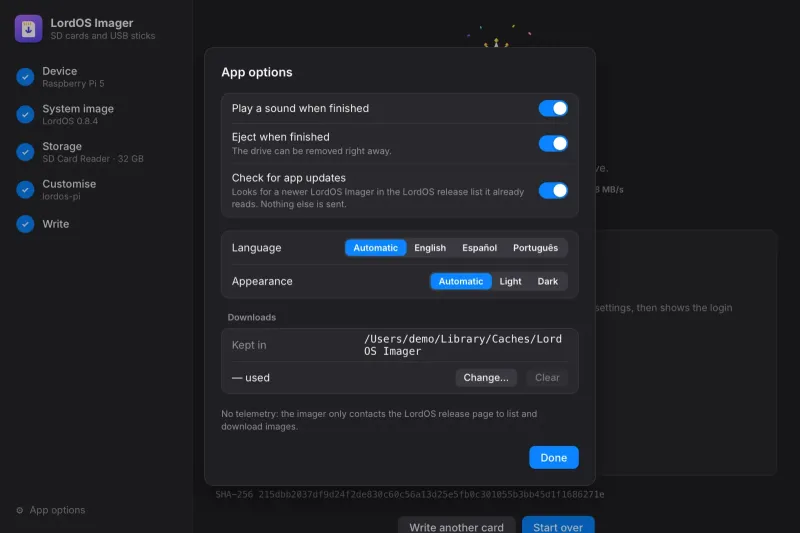Click the System image step checkmark icon

(25, 114)
